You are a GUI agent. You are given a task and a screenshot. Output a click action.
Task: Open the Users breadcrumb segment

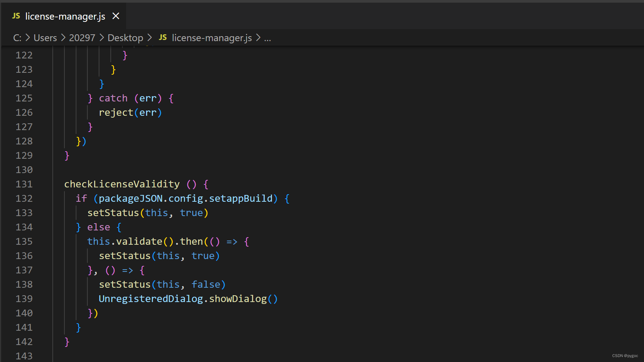point(45,38)
